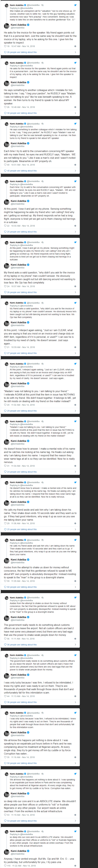Click the Twitter bird icon on the 10:48 AM tweet

pyautogui.click(x=75, y=63)
